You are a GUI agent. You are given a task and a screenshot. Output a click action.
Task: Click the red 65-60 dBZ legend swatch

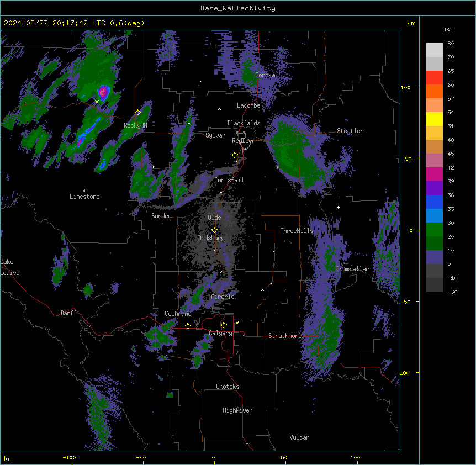coord(434,78)
